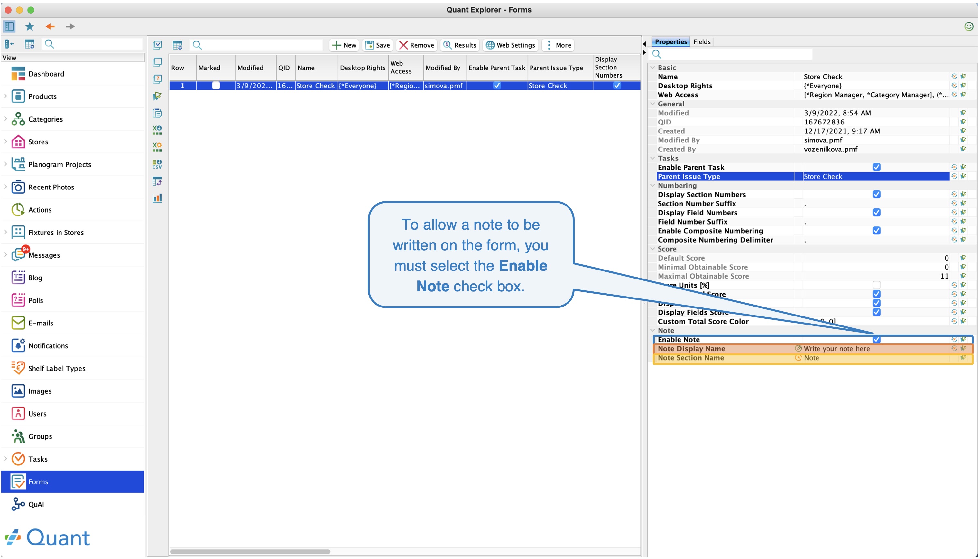Go back with the orange arrow
980x559 pixels.
click(50, 26)
